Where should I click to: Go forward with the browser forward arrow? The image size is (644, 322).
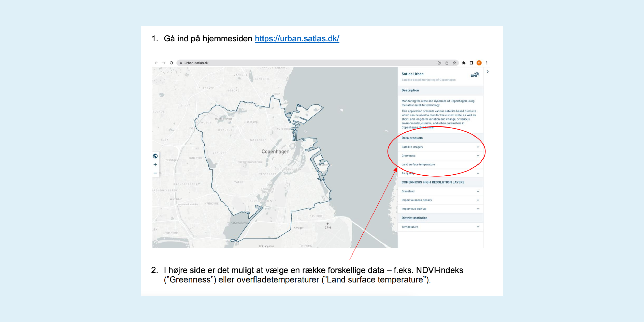[x=164, y=63]
